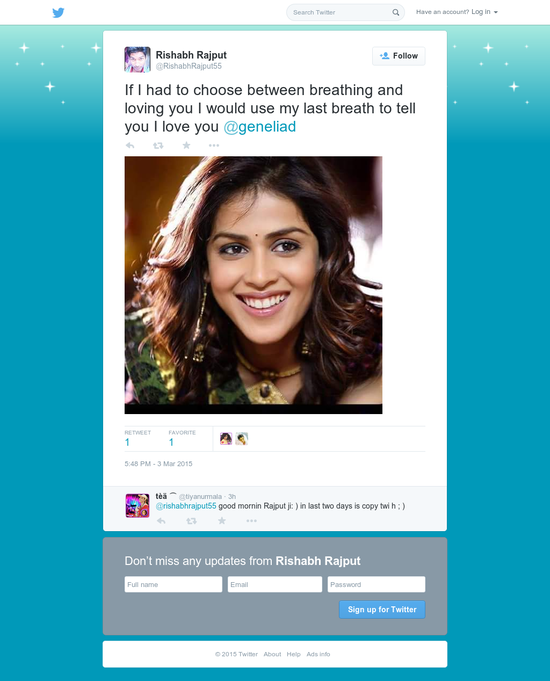
Task: Open Rishabh Rajput's profile picture
Action: click(137, 60)
